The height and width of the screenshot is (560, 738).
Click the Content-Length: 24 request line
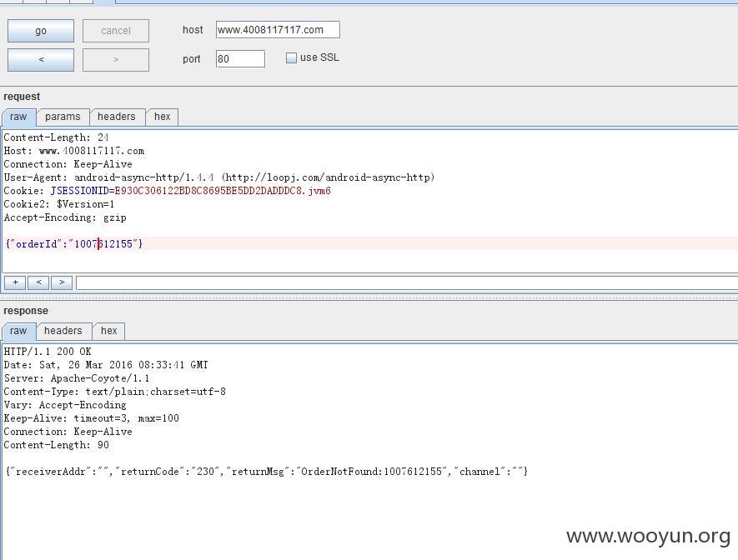[x=56, y=137]
